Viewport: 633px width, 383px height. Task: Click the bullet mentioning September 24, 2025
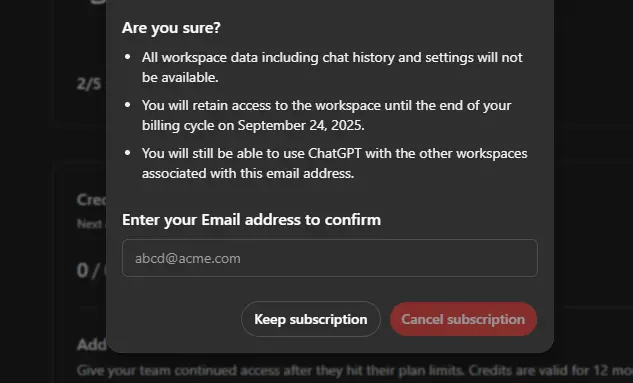pos(327,115)
